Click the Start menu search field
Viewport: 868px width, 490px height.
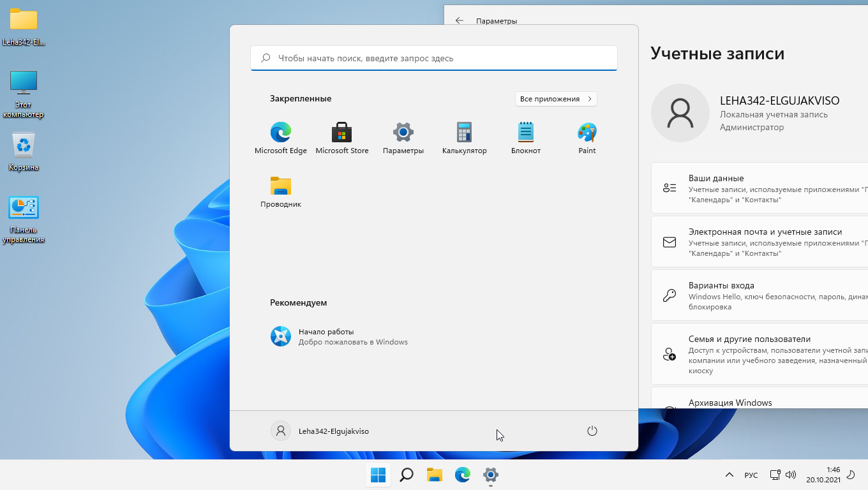pyautogui.click(x=434, y=58)
